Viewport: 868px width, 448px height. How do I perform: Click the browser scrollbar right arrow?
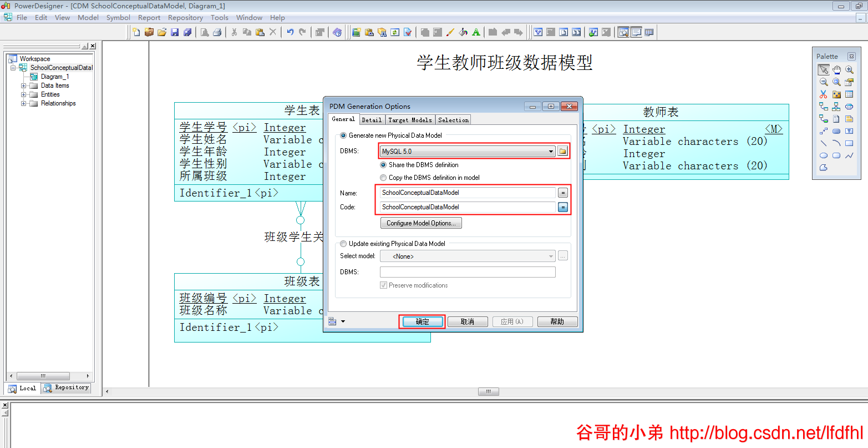(x=88, y=376)
